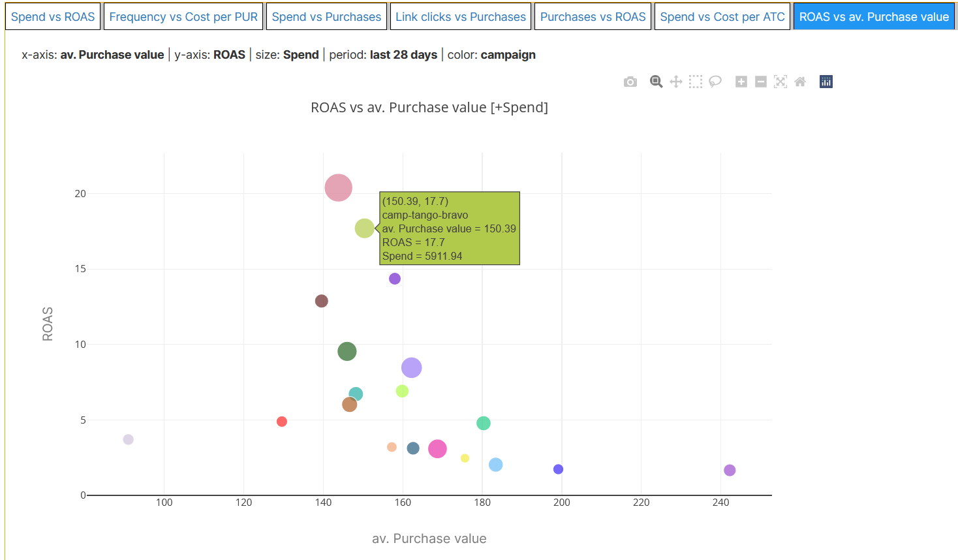Click the period: last 28 days label
958x560 pixels.
pos(383,55)
